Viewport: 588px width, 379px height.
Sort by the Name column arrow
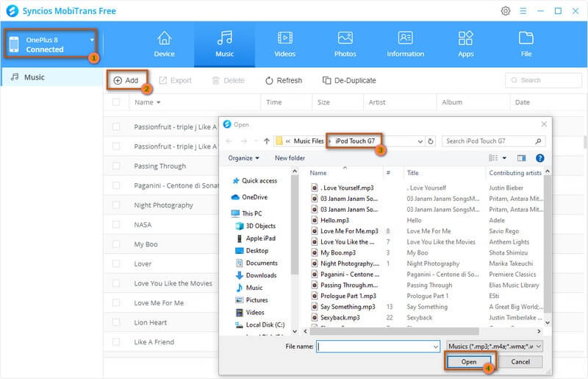pyautogui.click(x=159, y=102)
